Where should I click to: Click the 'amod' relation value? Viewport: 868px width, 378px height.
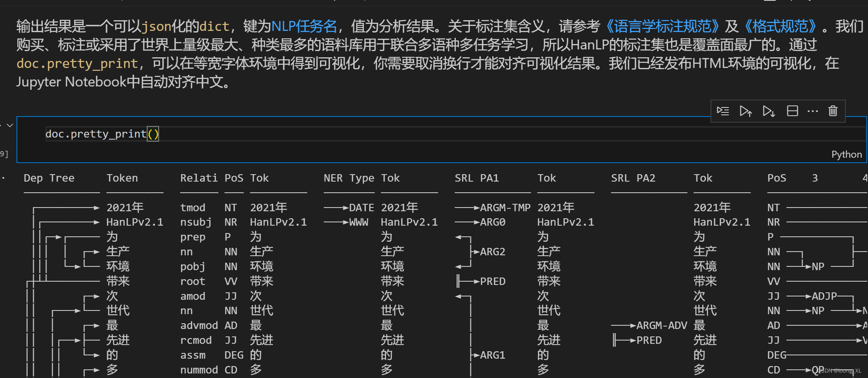pos(192,296)
